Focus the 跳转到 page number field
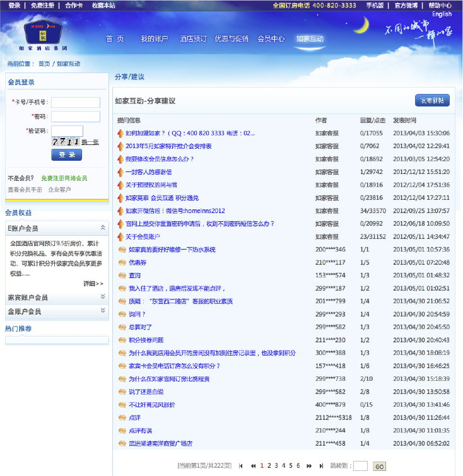This screenshot has width=463, height=476. 360,466
